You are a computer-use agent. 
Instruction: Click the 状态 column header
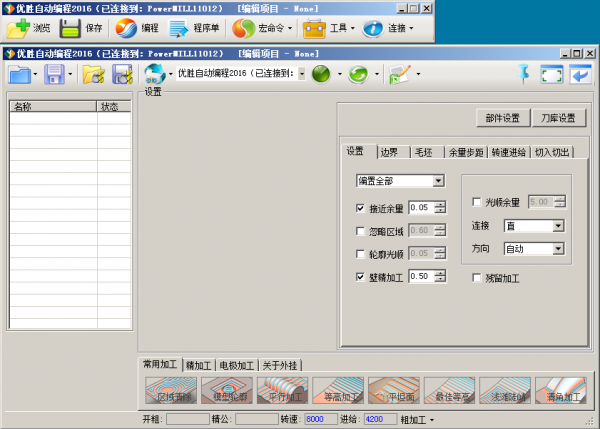(x=114, y=106)
